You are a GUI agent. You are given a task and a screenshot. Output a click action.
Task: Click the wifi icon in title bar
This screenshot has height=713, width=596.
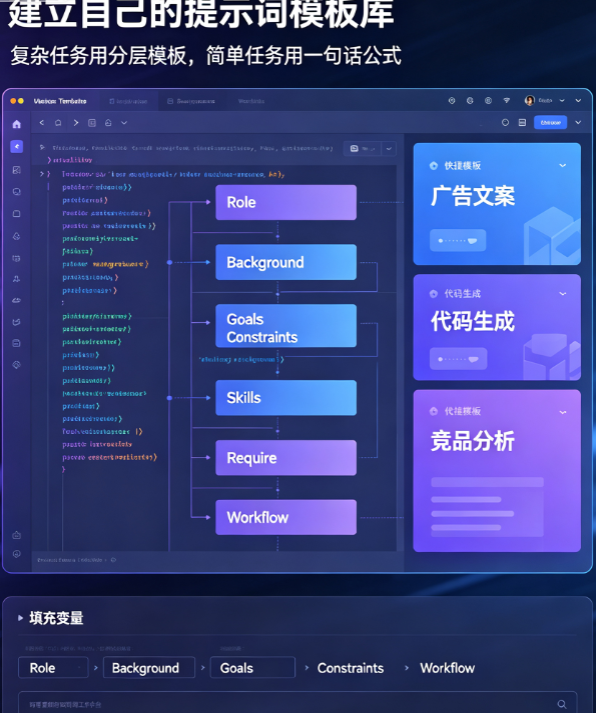point(506,100)
